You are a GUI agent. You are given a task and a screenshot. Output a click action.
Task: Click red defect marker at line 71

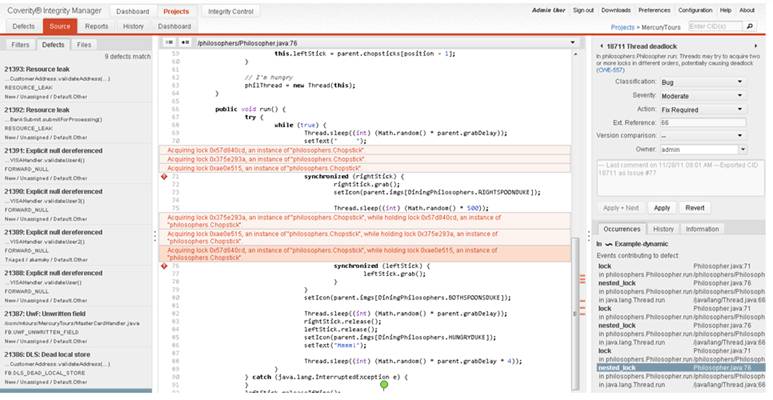tap(164, 177)
